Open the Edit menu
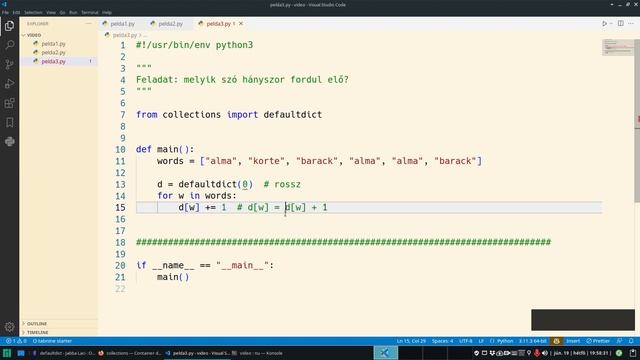Screen dimensions: 640x360 pyautogui.click(x=16, y=13)
